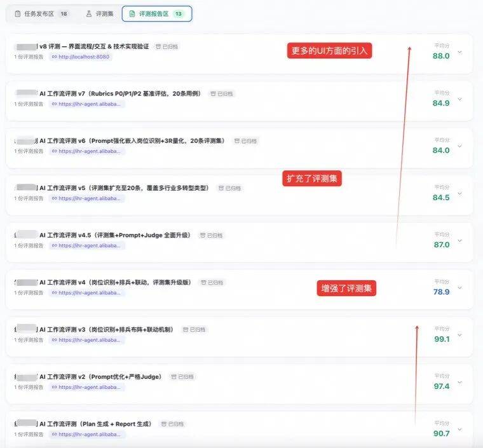Click the average score 87.0

[x=442, y=245]
